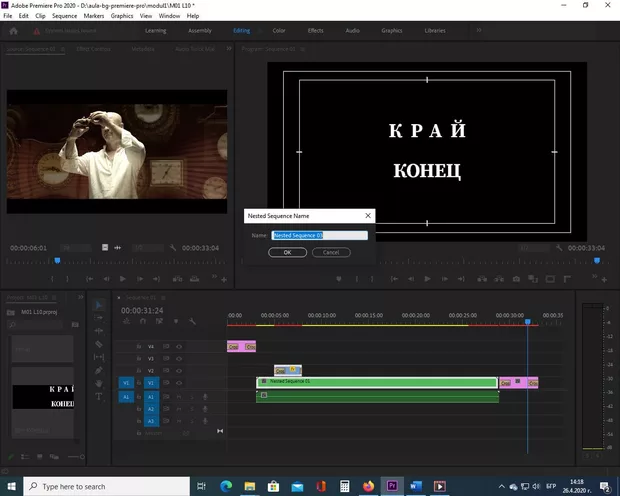Select the Selection arrow tool
The image size is (620, 496).
tap(100, 305)
